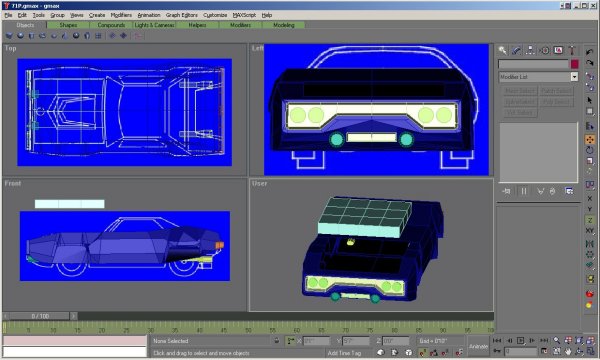Activate the highlighted Select and Move tool

click(590, 139)
